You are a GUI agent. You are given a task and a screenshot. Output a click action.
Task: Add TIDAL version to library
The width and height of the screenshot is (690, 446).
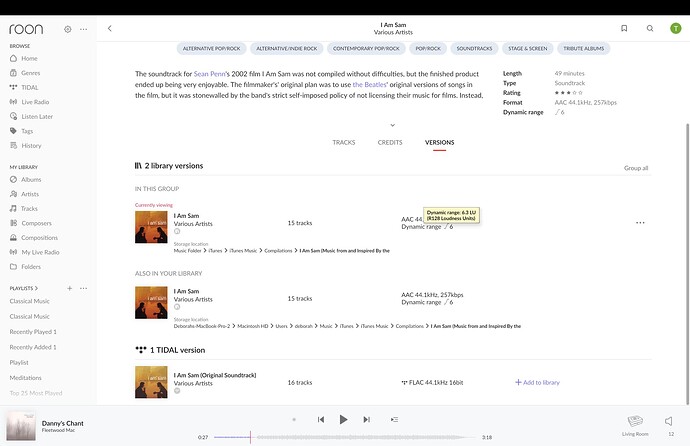(x=537, y=382)
